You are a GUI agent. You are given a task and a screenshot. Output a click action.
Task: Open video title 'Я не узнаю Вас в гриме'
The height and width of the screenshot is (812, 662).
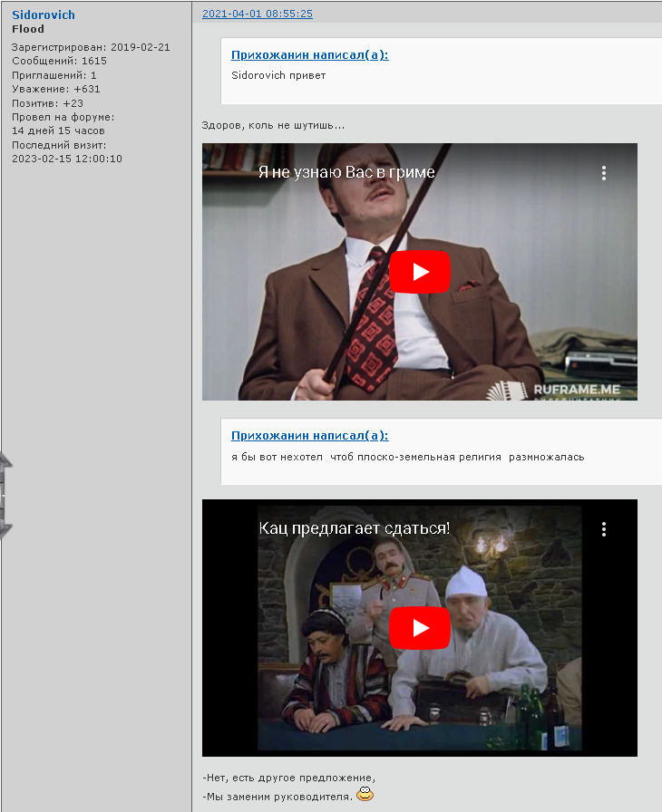coord(346,172)
